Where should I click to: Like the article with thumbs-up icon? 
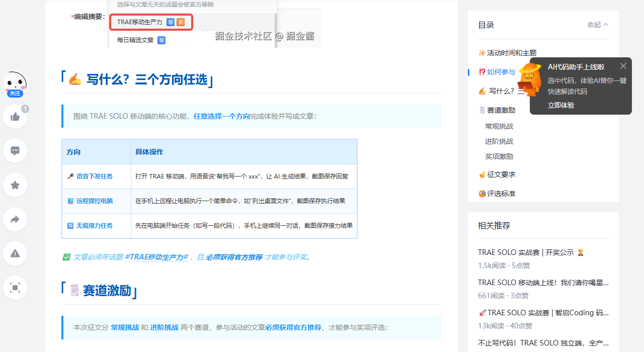point(15,117)
